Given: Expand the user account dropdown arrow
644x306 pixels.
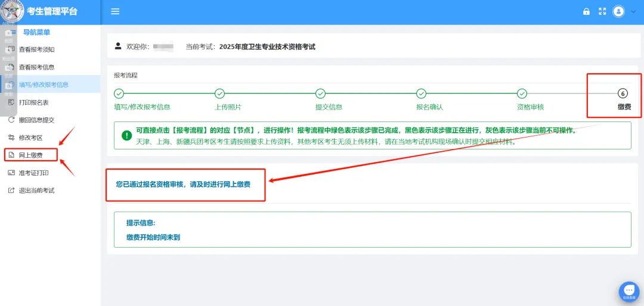Looking at the screenshot, I should 633,12.
